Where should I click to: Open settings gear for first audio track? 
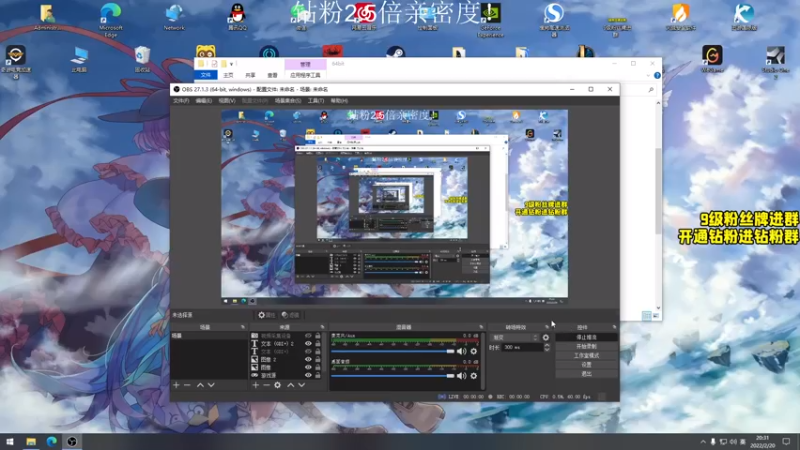coord(473,351)
